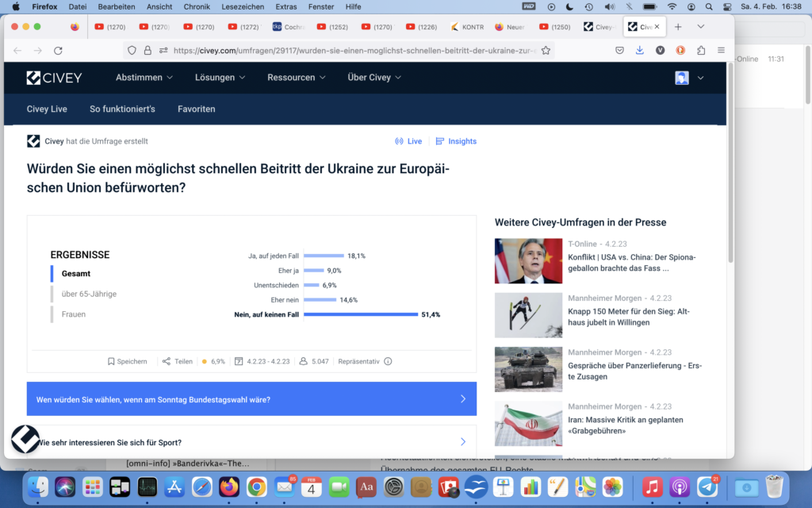Expand the Abstimmen dropdown menu
Viewport: 812px width, 508px height.
(144, 78)
